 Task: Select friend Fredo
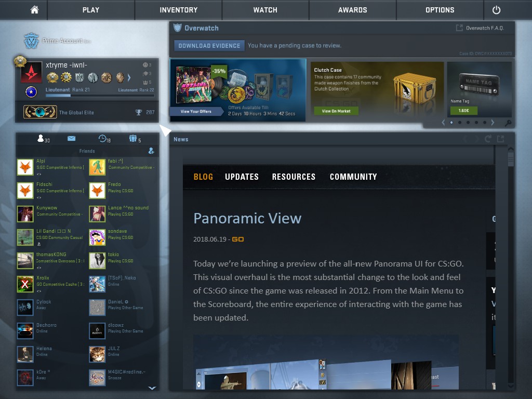click(123, 190)
